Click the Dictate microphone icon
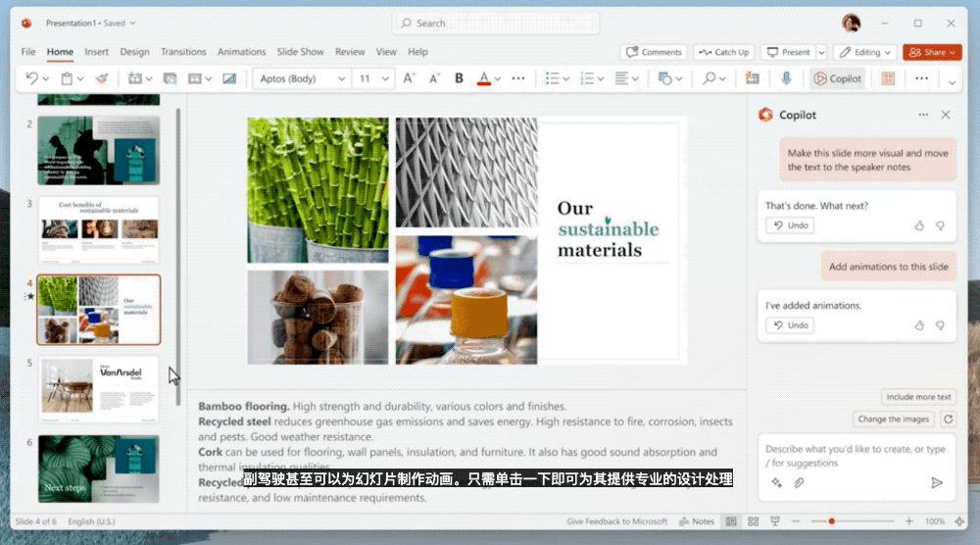Viewport: 980px width, 545px height. [x=786, y=78]
